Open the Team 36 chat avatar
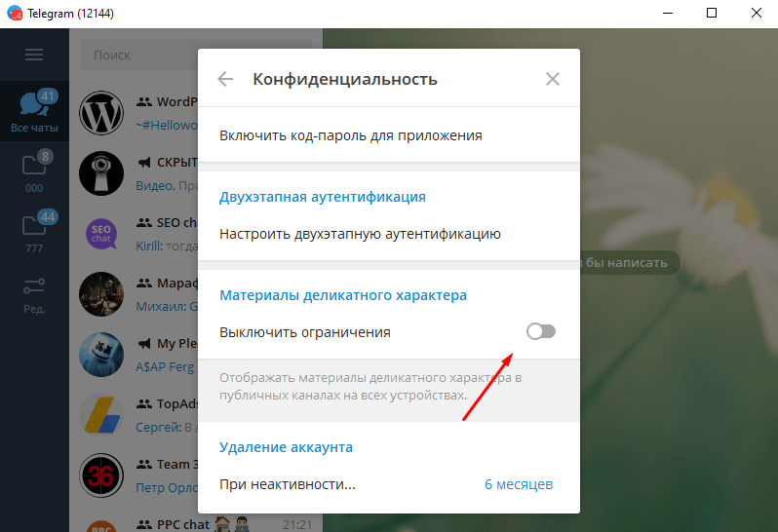The width and height of the screenshot is (778, 532). pos(101,475)
